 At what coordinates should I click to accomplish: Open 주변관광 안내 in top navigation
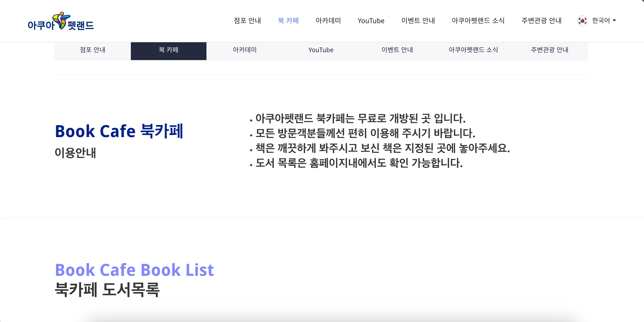(x=541, y=20)
